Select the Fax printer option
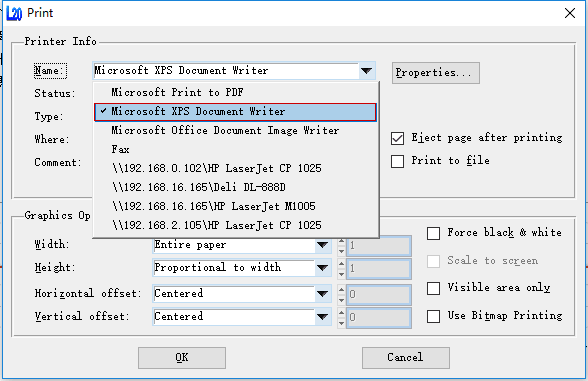588x381 pixels. click(236, 150)
